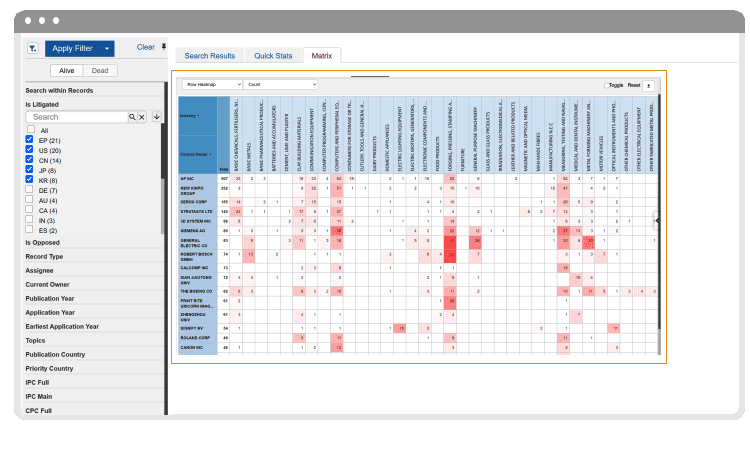This screenshot has width=750, height=450.
Task: Enable the Toggle checkbox in matrix toolbar
Action: pos(607,86)
